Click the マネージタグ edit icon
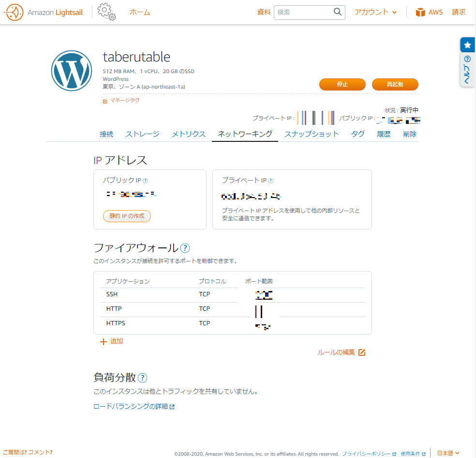Screen dimensions: 476x458 point(105,101)
